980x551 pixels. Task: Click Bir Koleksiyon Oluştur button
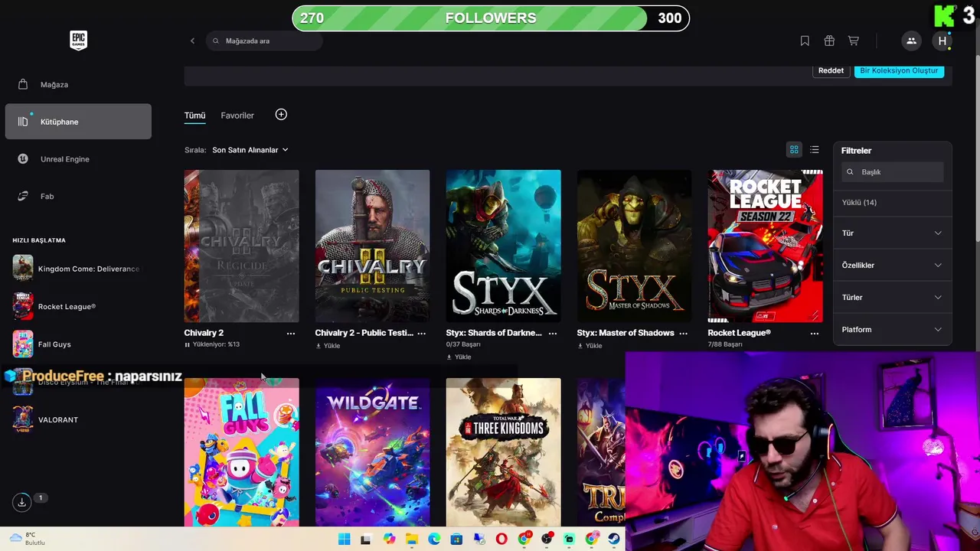(899, 70)
